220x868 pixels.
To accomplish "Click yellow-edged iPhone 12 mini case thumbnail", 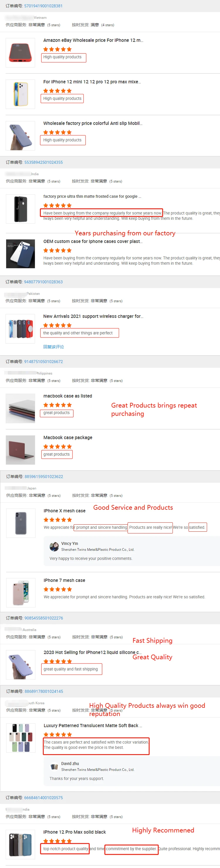I will [20, 94].
